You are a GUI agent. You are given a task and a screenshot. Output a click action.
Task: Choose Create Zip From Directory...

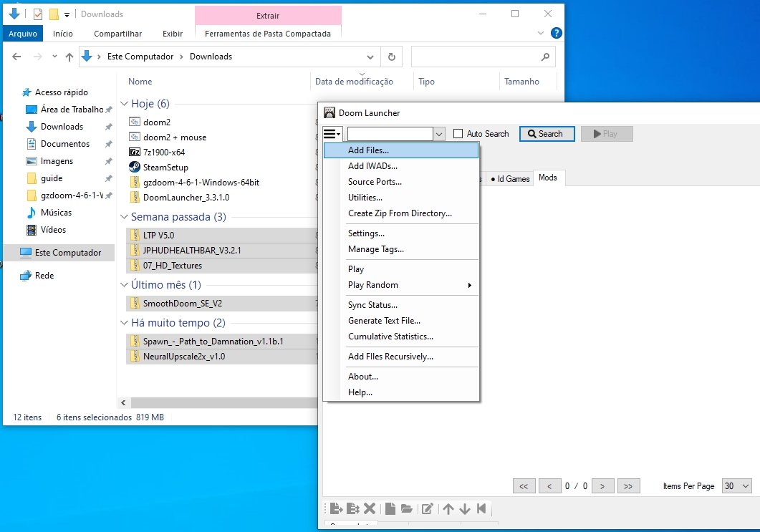pos(401,213)
